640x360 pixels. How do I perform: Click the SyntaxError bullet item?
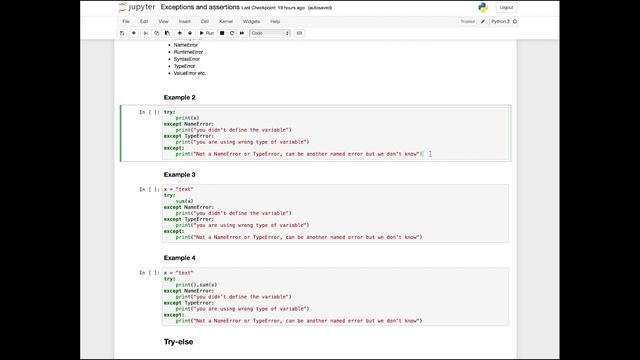[187, 59]
